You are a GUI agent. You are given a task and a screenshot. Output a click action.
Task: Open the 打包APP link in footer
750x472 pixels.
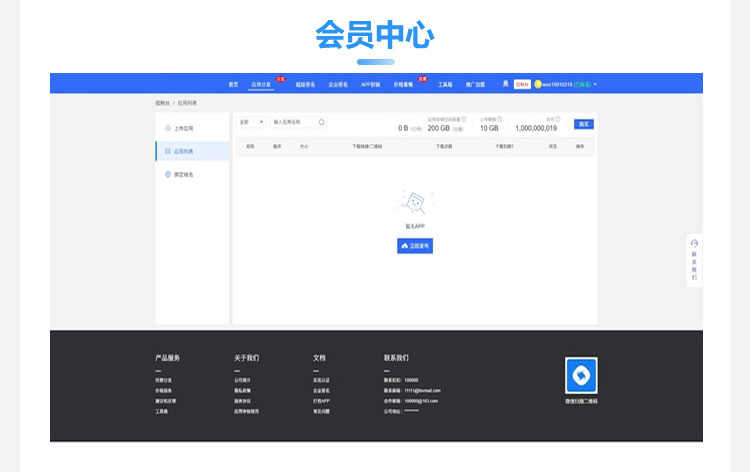click(321, 401)
